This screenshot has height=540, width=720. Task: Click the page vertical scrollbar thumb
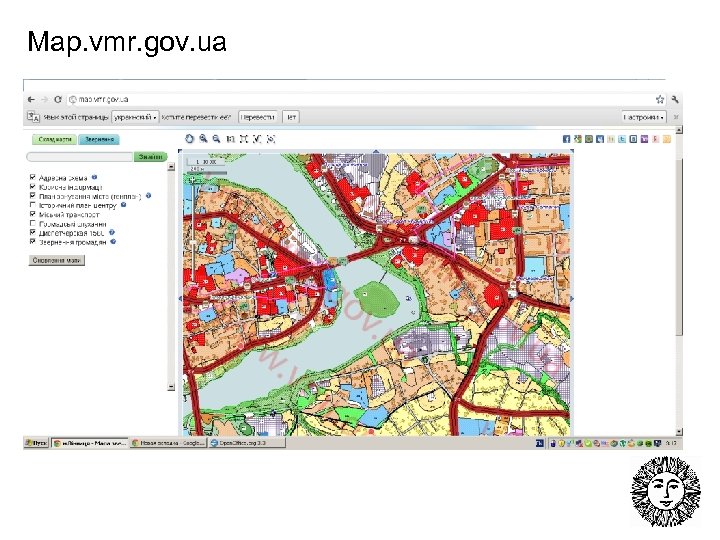coord(680,247)
